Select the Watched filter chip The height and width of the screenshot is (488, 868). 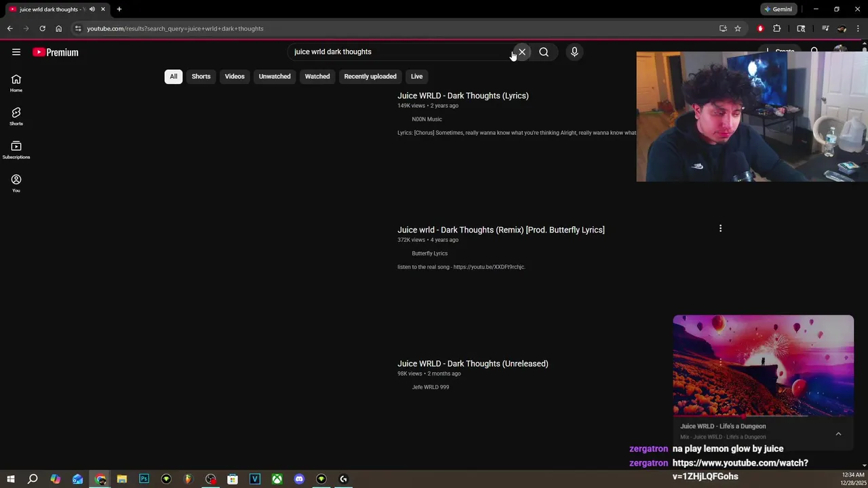(317, 77)
